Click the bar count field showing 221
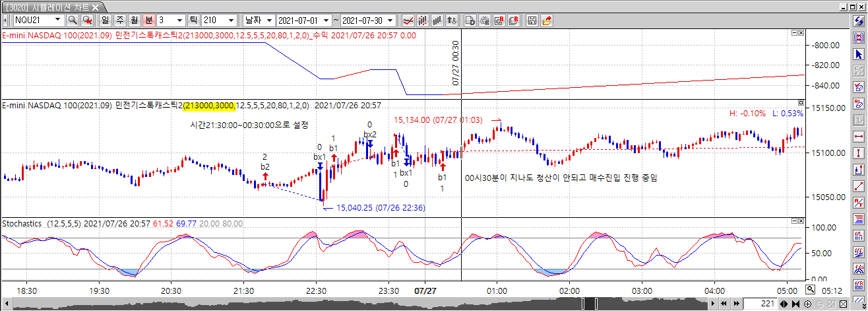 [x=759, y=304]
